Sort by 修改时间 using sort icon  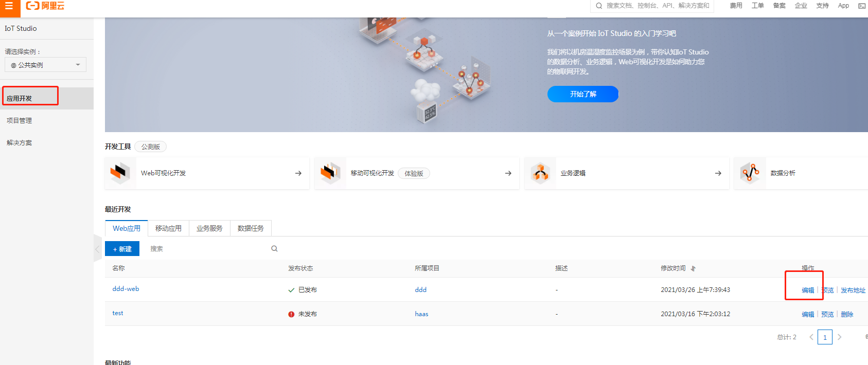[693, 268]
